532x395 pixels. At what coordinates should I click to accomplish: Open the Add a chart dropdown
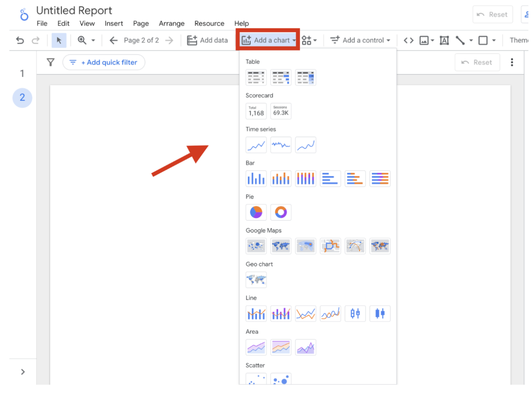[268, 40]
